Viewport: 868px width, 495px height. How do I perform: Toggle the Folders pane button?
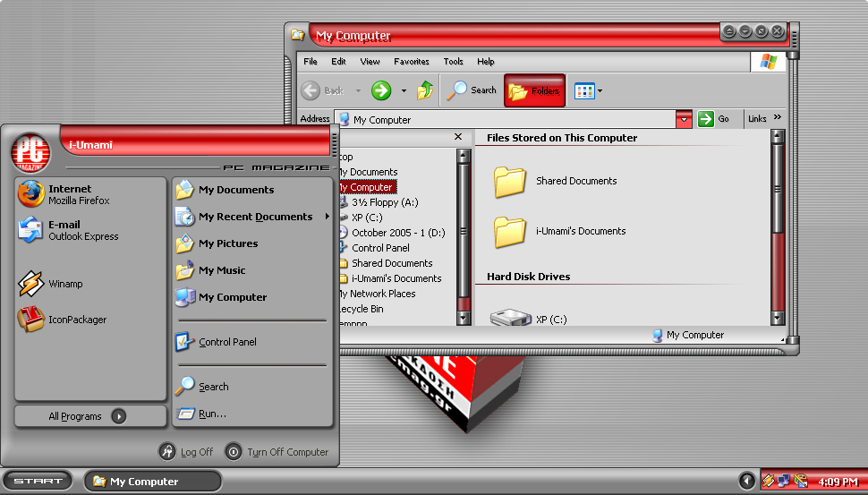point(534,90)
